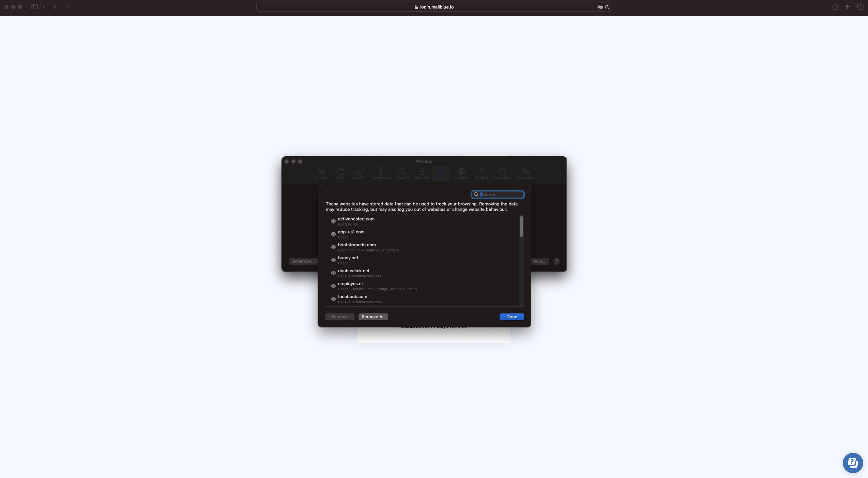Open Tabs settings tab
868x478 pixels.
340,174
